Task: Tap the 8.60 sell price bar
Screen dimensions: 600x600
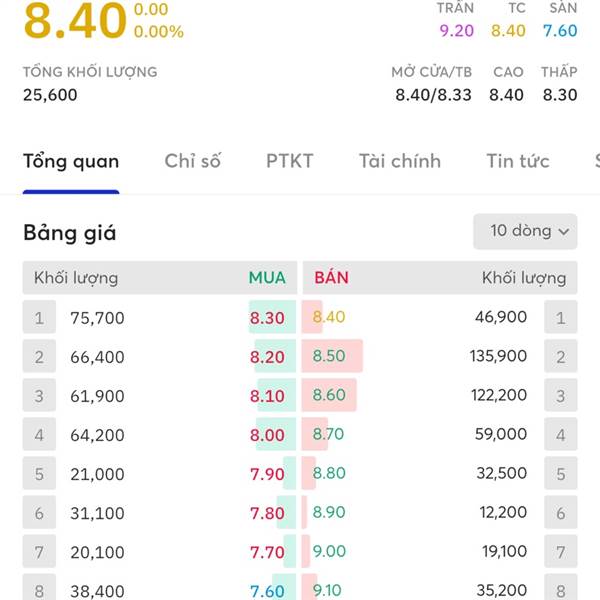Action: (x=329, y=396)
